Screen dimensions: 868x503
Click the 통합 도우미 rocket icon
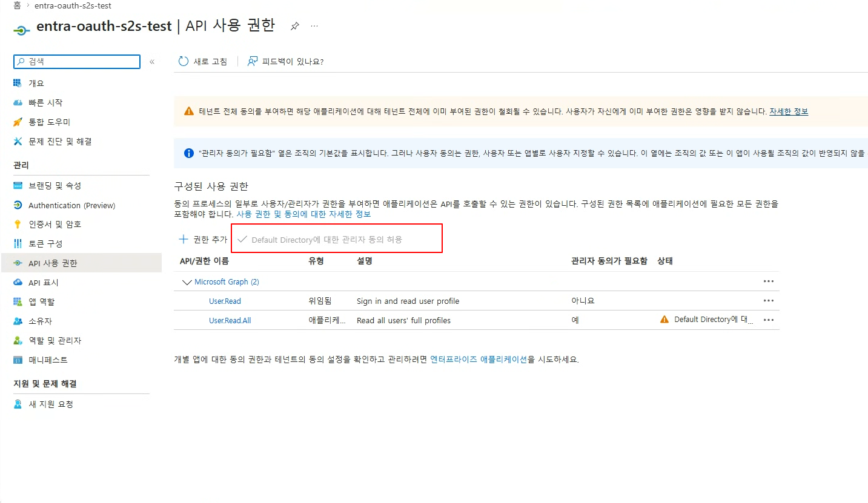[18, 122]
